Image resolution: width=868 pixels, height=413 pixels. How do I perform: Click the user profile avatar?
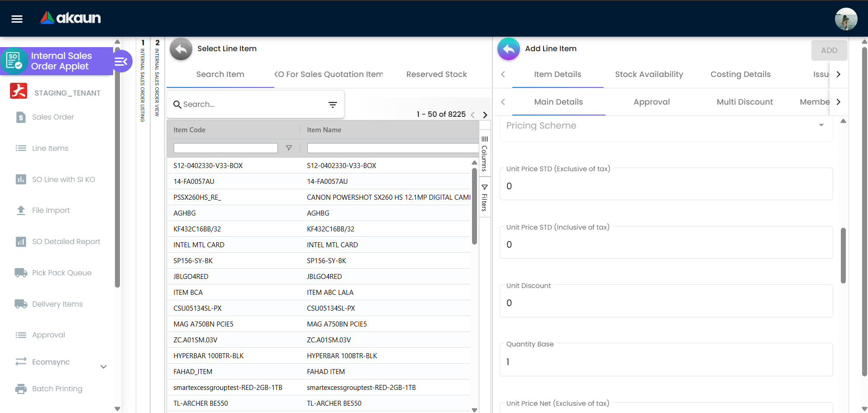tap(845, 19)
